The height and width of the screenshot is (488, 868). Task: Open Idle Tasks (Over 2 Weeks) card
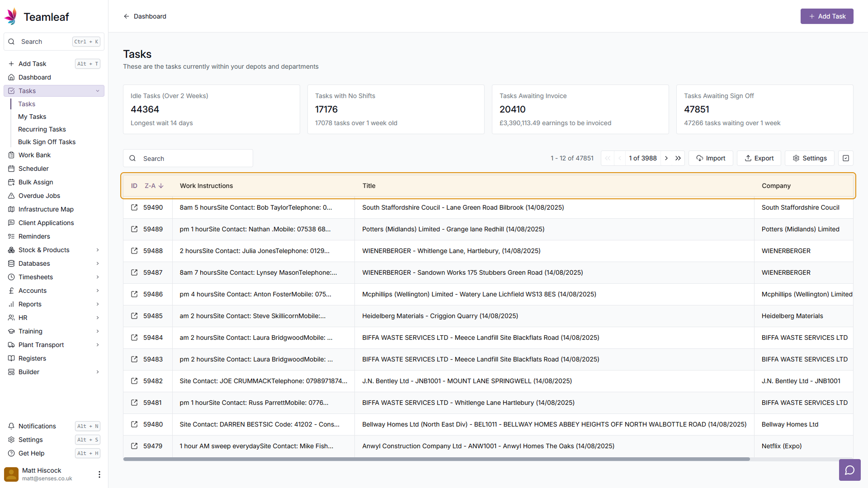pos(212,109)
